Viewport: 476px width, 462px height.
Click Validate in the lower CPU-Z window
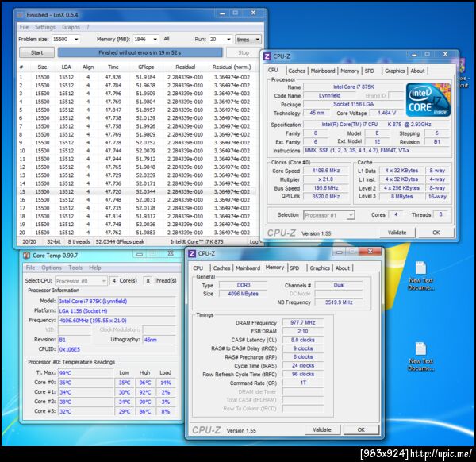(x=322, y=429)
